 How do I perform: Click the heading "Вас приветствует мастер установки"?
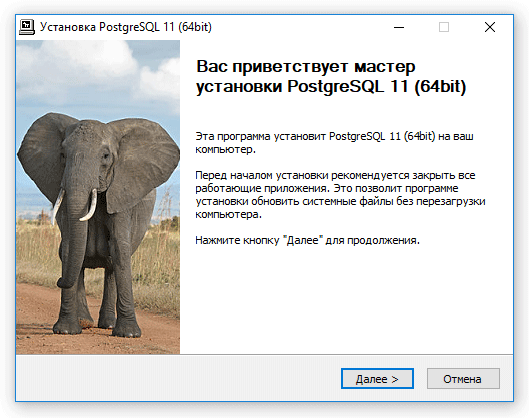point(331,76)
